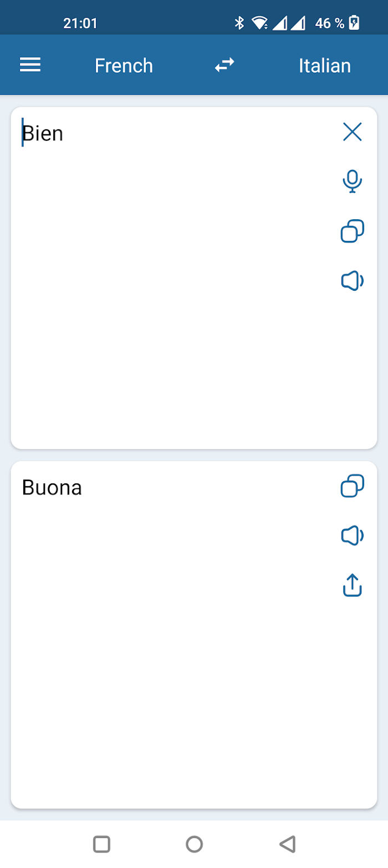This screenshot has width=388, height=868.
Task: Copy the source text Bien
Action: tap(352, 231)
